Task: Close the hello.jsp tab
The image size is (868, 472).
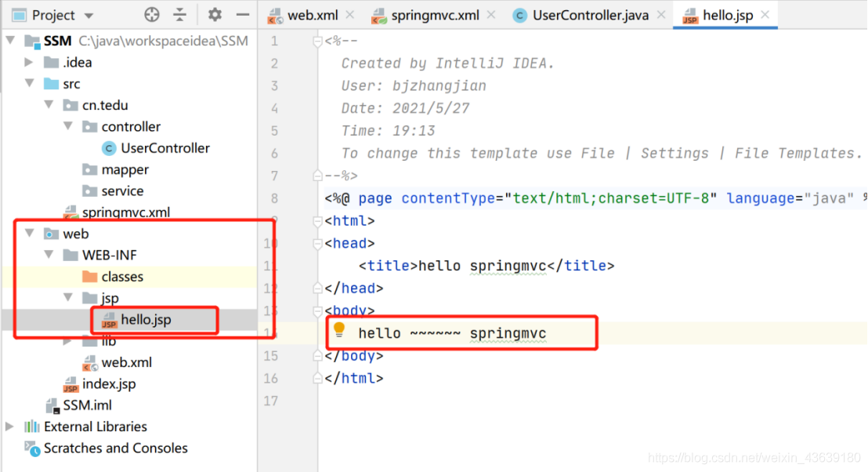Action: tap(765, 15)
